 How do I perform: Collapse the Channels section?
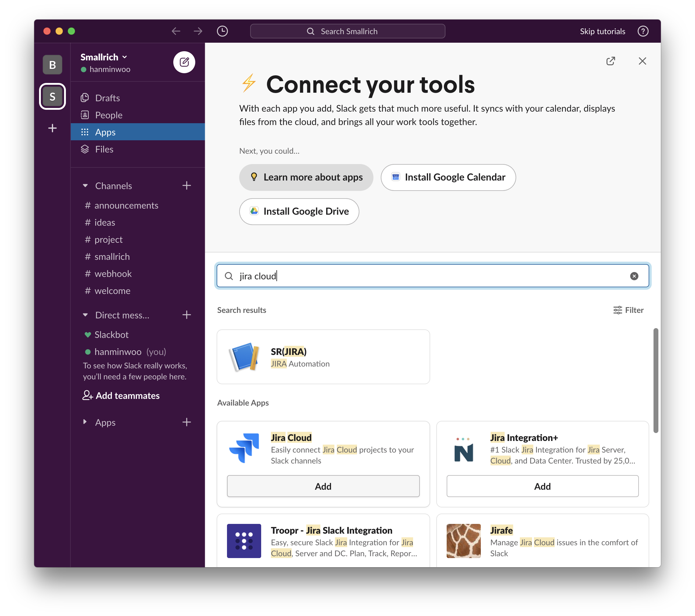(x=85, y=186)
